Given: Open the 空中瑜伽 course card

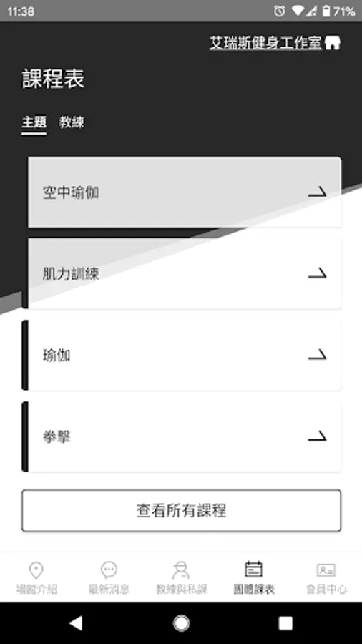Looking at the screenshot, I should pyautogui.click(x=185, y=192).
